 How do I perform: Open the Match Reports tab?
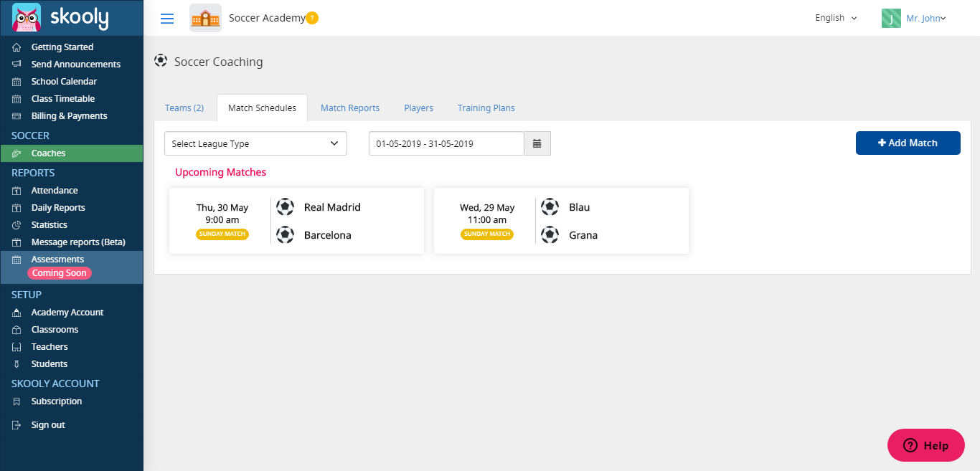pyautogui.click(x=350, y=108)
